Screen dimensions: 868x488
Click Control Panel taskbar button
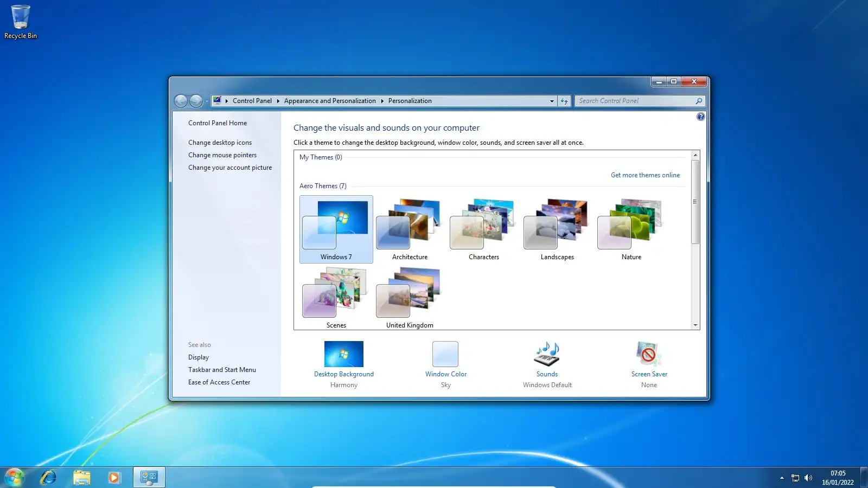(149, 478)
